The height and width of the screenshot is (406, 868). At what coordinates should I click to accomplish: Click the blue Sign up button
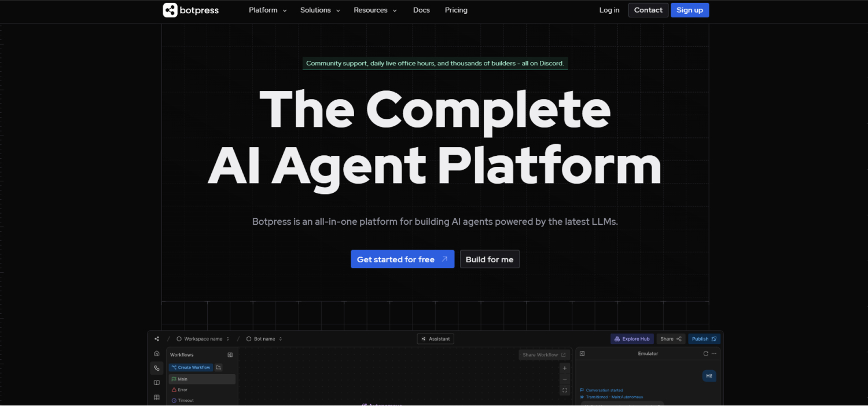[x=690, y=10]
